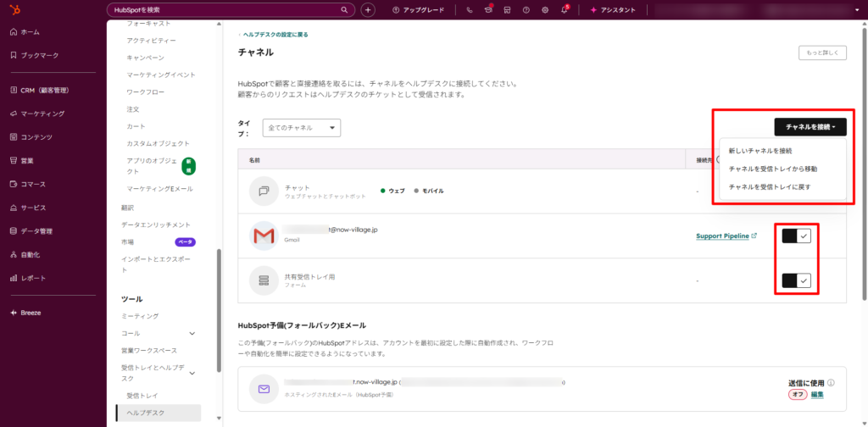This screenshot has width=868, height=427.
Task: Expand the コール settings section
Action: pyautogui.click(x=192, y=334)
